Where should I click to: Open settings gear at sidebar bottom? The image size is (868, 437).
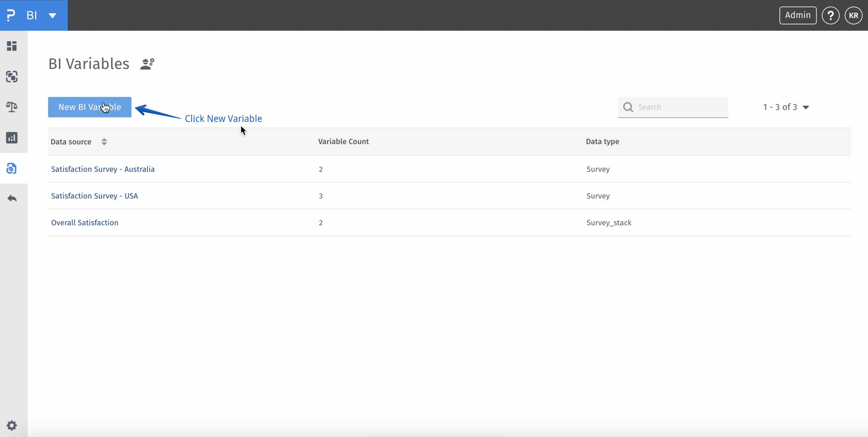(x=12, y=426)
